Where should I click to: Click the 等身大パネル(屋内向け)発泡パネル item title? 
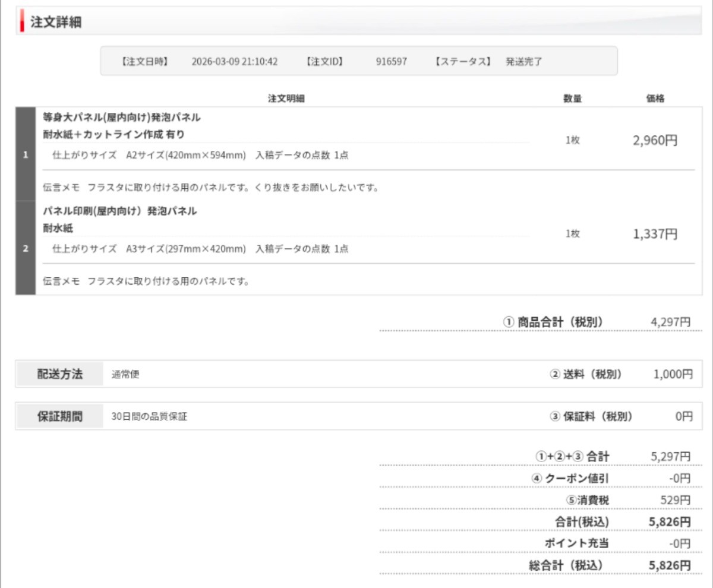pyautogui.click(x=122, y=118)
